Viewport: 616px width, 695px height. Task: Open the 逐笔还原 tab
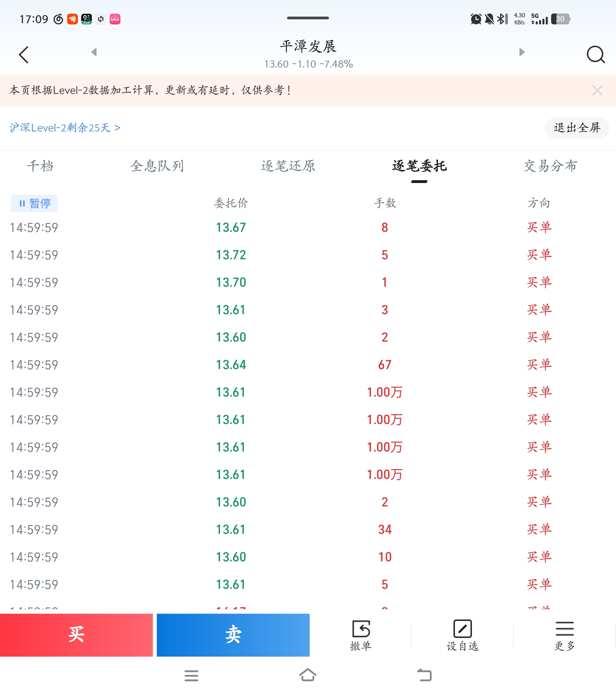[x=288, y=166]
